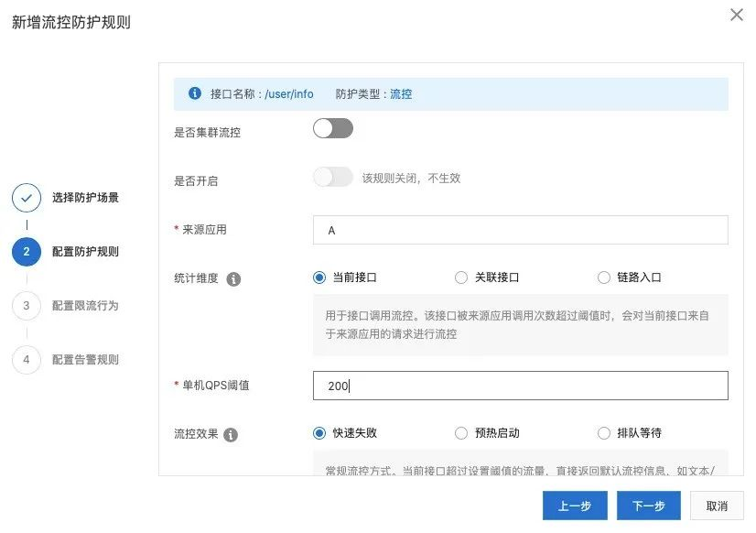
Task: Click the step 3 circle icon
Action: click(27, 306)
